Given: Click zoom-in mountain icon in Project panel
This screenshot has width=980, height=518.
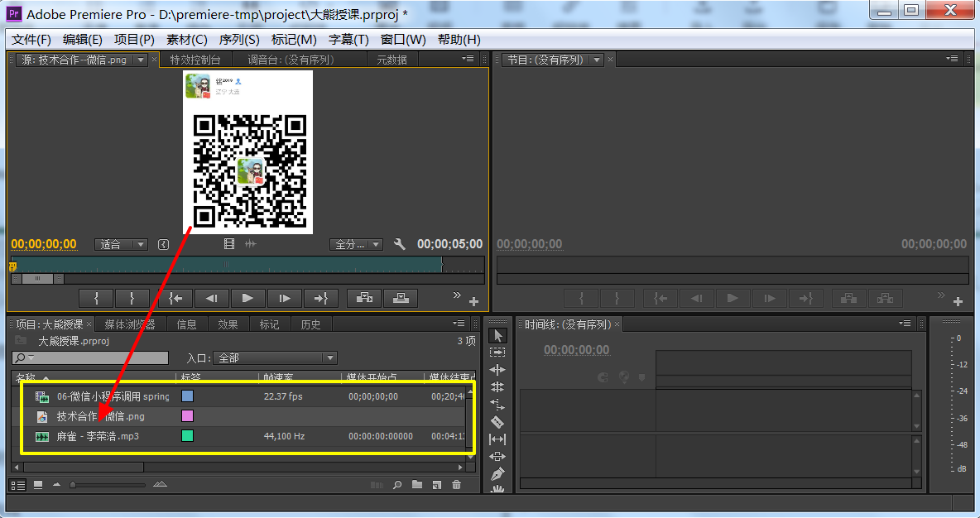Looking at the screenshot, I should click(160, 484).
